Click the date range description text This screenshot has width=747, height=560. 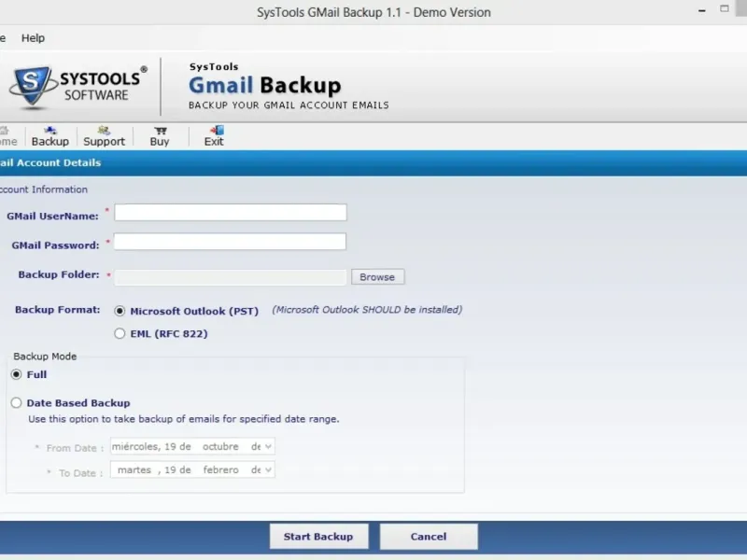184,419
